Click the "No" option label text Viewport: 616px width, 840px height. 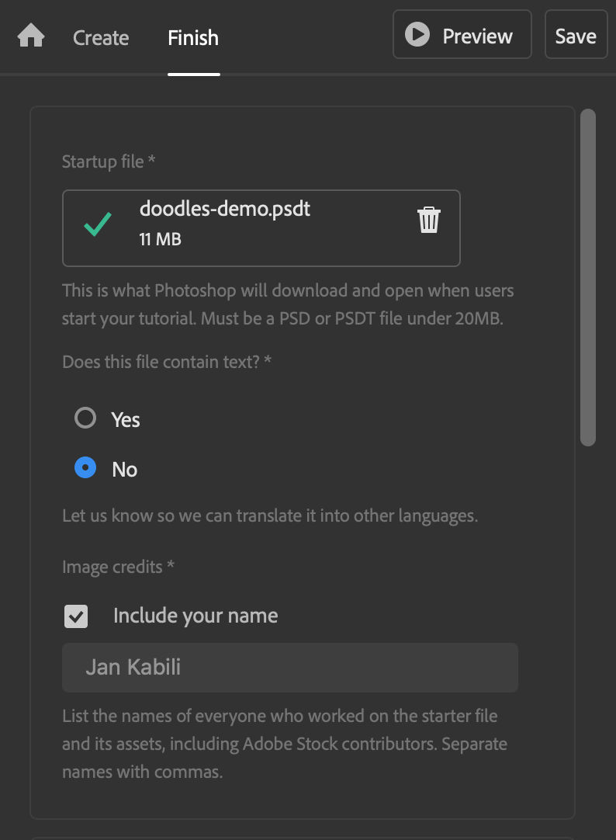click(x=125, y=470)
